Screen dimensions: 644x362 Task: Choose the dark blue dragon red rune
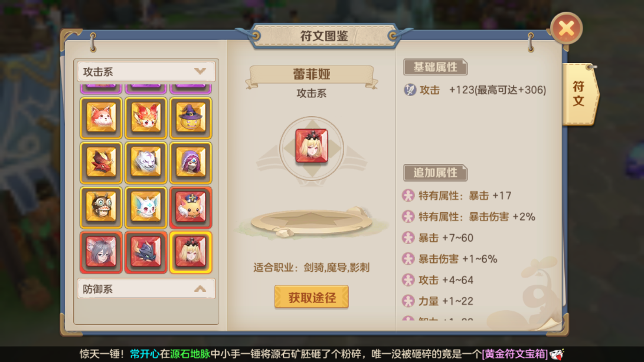pyautogui.click(x=146, y=252)
